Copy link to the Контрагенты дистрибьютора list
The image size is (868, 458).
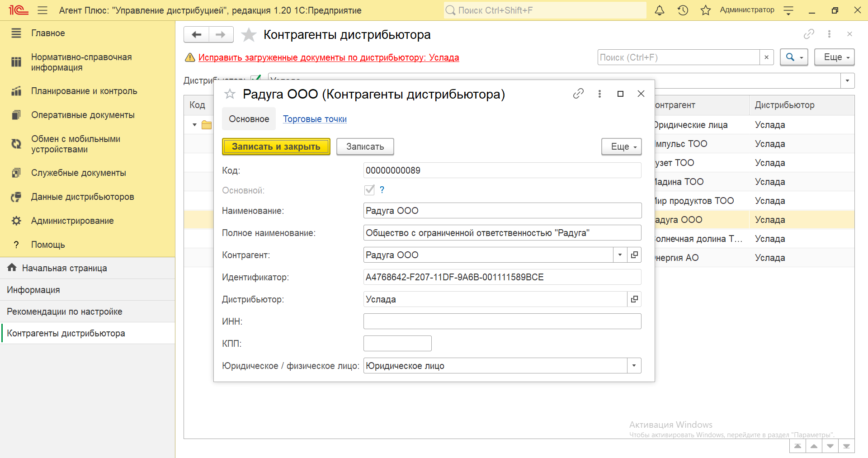(x=809, y=34)
